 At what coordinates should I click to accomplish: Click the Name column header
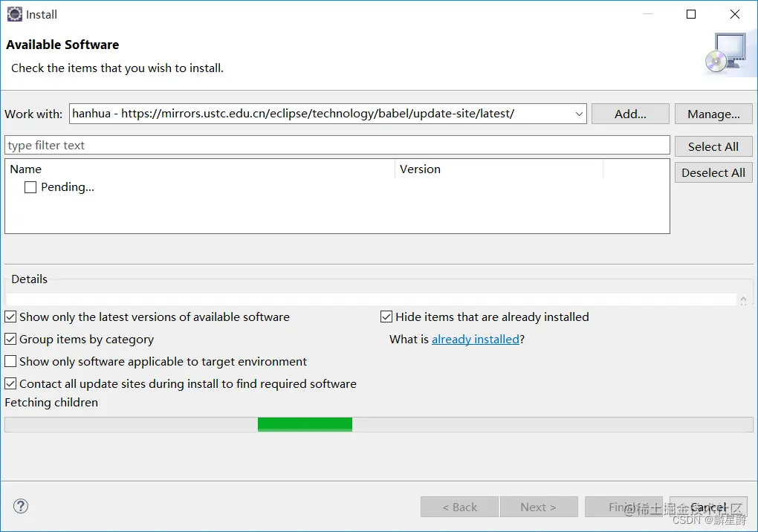click(200, 169)
